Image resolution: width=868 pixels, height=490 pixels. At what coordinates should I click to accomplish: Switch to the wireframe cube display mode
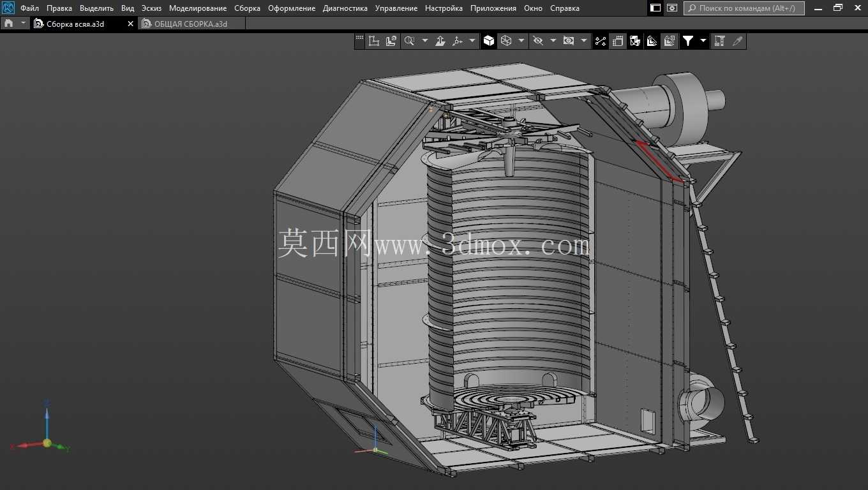point(506,41)
